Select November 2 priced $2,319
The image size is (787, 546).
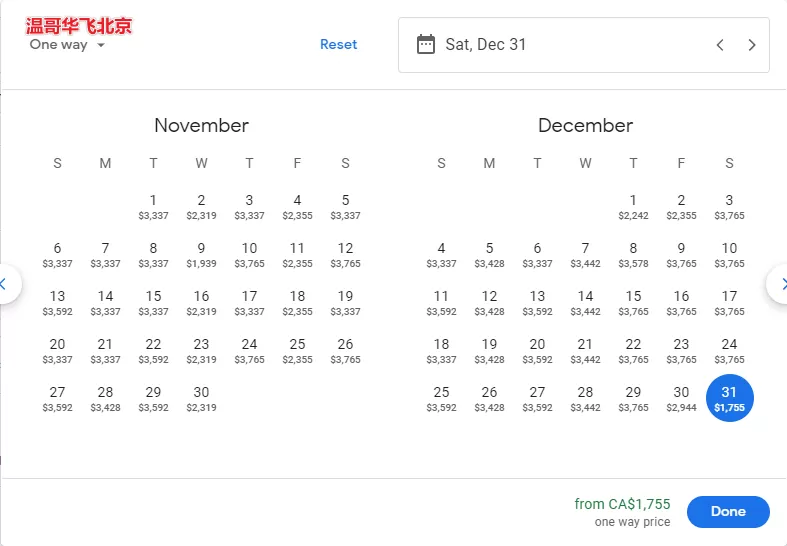click(x=201, y=207)
